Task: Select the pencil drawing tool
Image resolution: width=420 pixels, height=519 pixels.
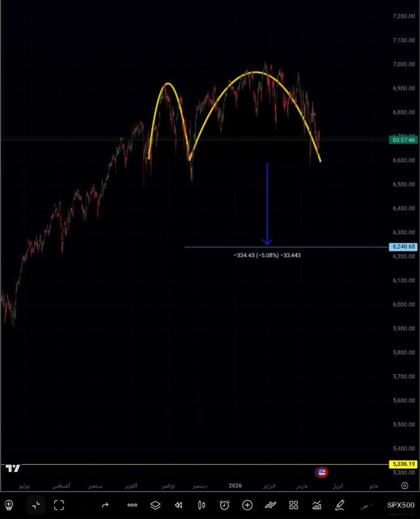Action: click(x=340, y=505)
